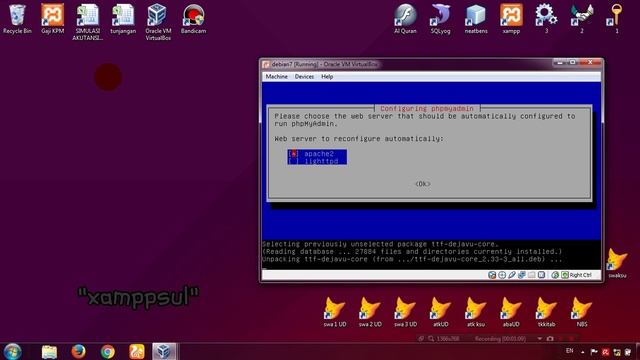The width and height of the screenshot is (640, 360).
Task: Select the Oracle VM VirtualBox desktop icon
Action: (x=158, y=22)
